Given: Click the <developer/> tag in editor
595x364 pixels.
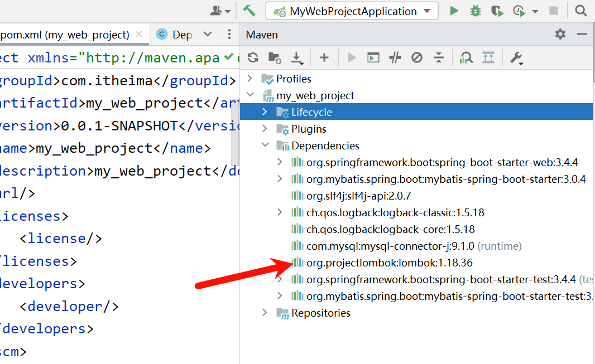Looking at the screenshot, I should coord(69,306).
